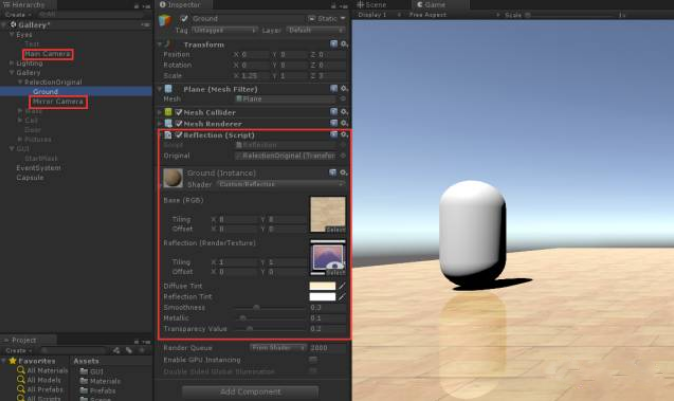This screenshot has height=401, width=674.
Task: Click the Reflection Tint eyedropper icon
Action: (341, 297)
